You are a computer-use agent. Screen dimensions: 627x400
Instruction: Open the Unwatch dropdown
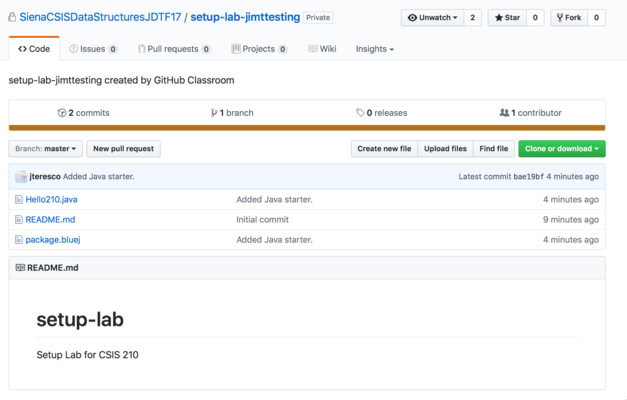click(x=433, y=18)
